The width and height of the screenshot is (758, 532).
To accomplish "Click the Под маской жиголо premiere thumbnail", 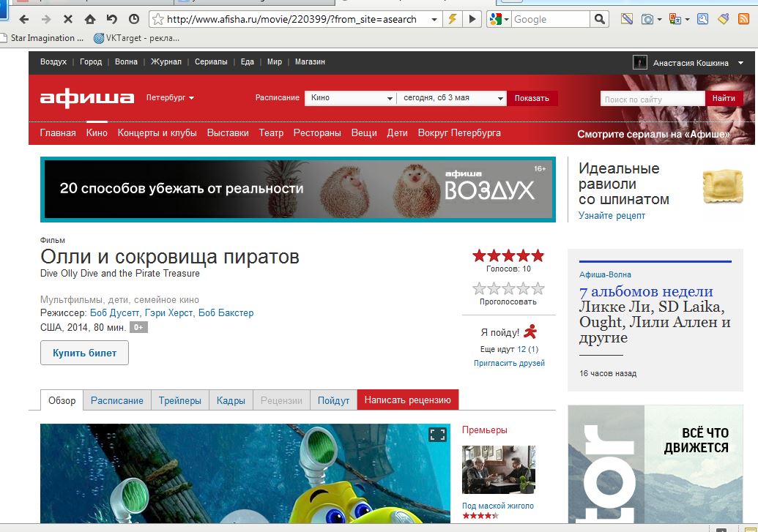I will (499, 470).
